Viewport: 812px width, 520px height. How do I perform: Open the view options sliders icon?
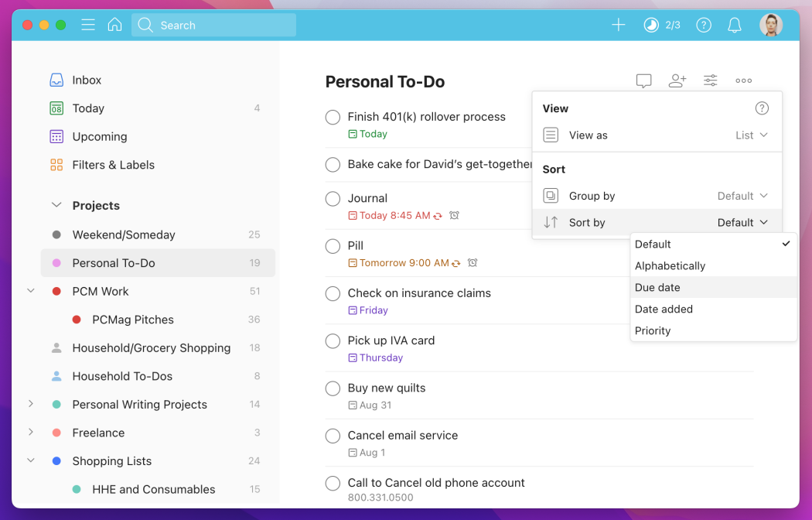[x=710, y=80]
